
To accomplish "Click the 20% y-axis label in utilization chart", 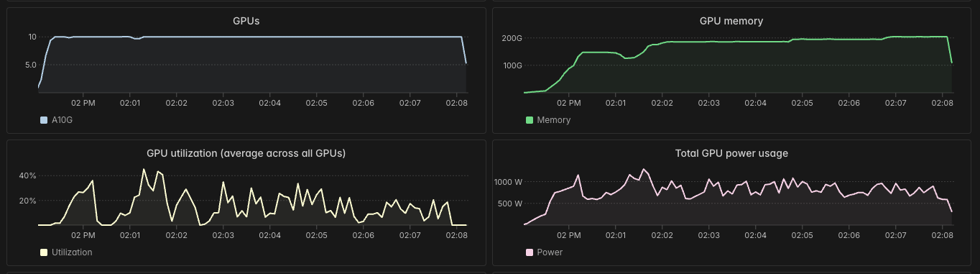I will point(28,201).
